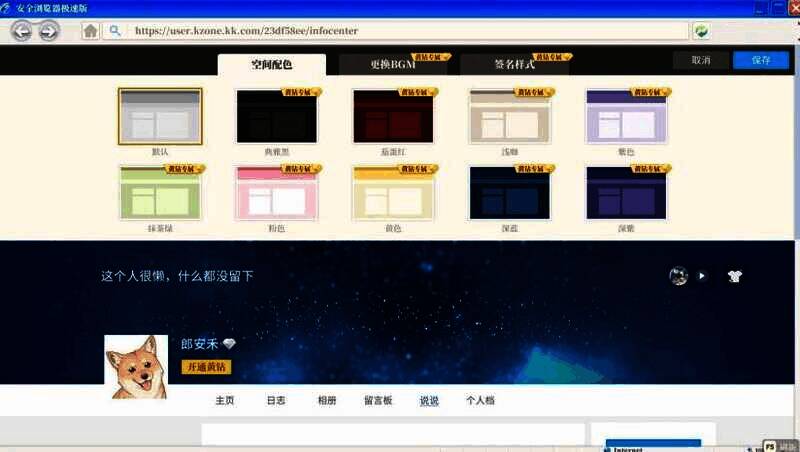Click the music disc icon on banner
The image size is (800, 452).
(x=679, y=276)
